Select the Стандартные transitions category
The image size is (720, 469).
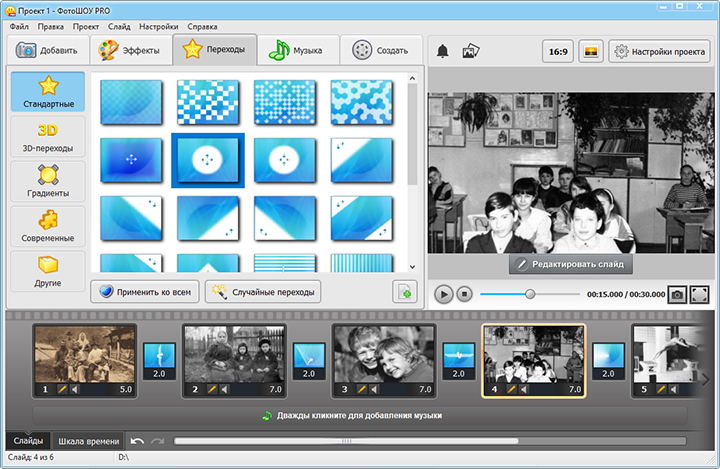(48, 92)
